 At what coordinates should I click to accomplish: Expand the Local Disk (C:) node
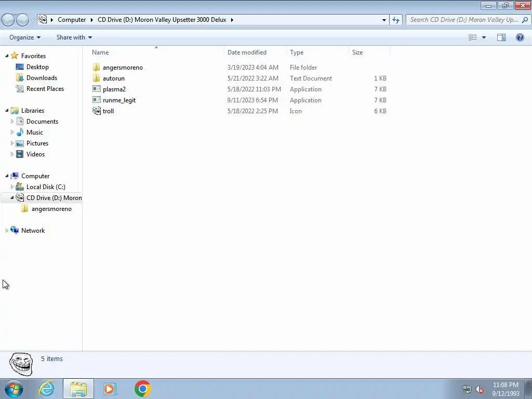(12, 187)
